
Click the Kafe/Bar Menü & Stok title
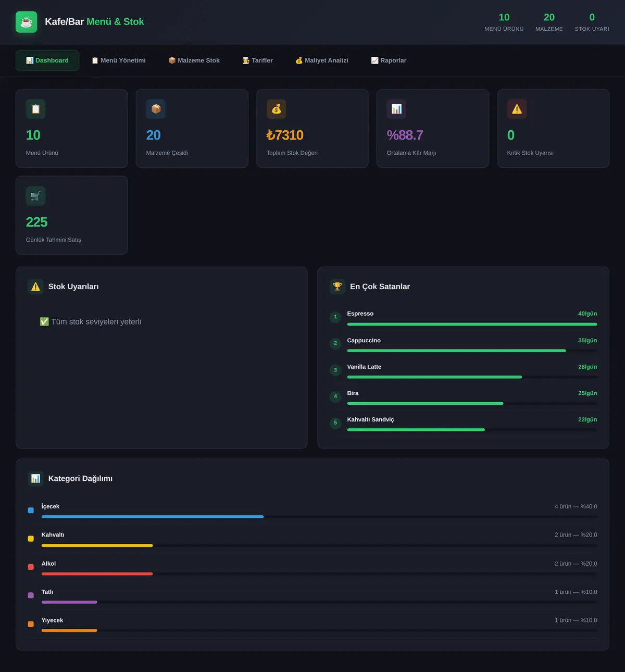pos(94,22)
